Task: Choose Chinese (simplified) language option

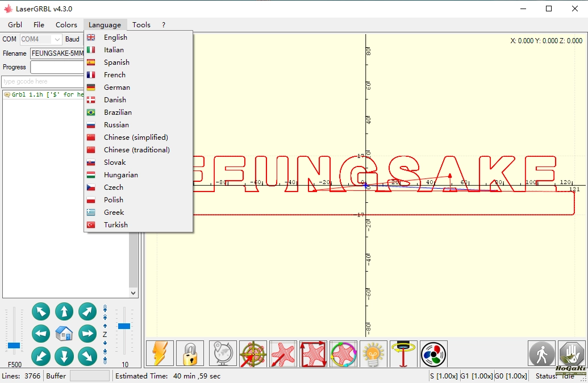Action: coord(136,138)
